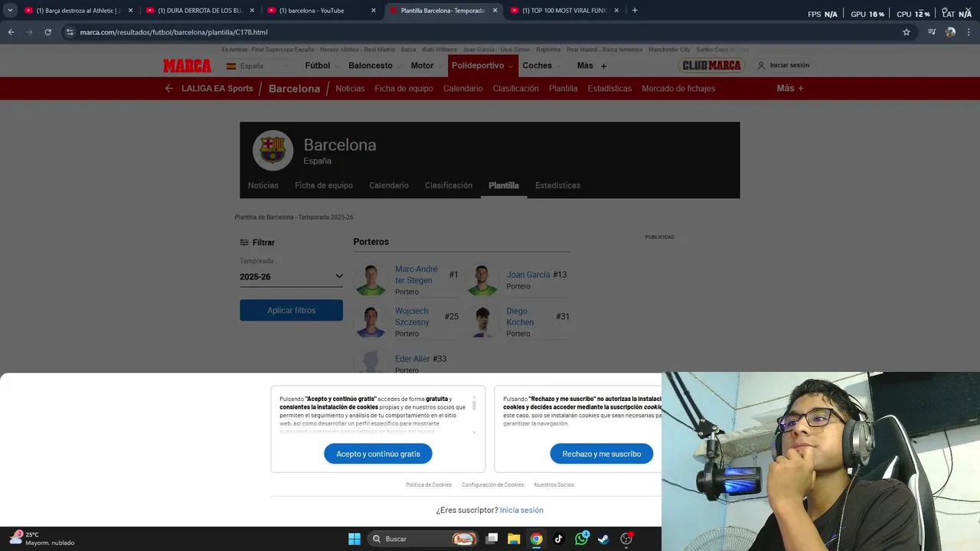Viewport: 980px width, 551px height.
Task: Open a new browser tab
Action: pyautogui.click(x=635, y=11)
